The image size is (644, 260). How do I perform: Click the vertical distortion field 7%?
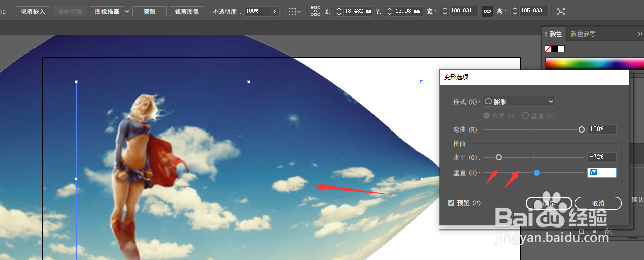[x=601, y=173]
